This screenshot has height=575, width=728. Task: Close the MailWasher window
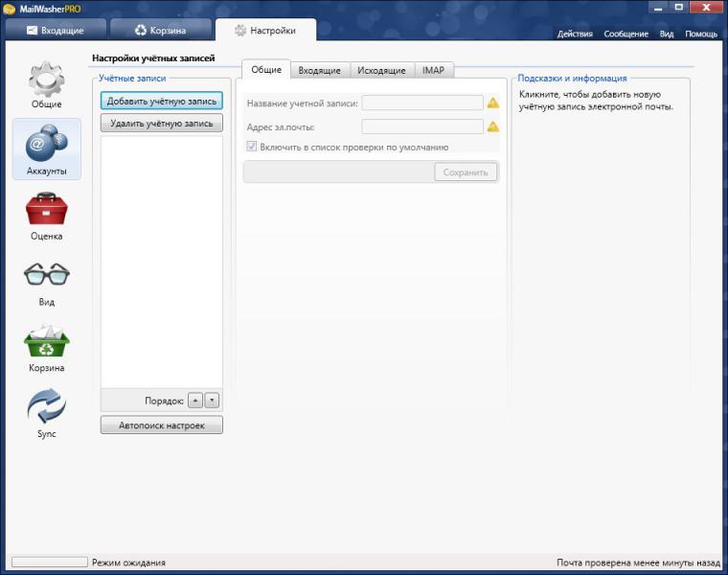706,8
